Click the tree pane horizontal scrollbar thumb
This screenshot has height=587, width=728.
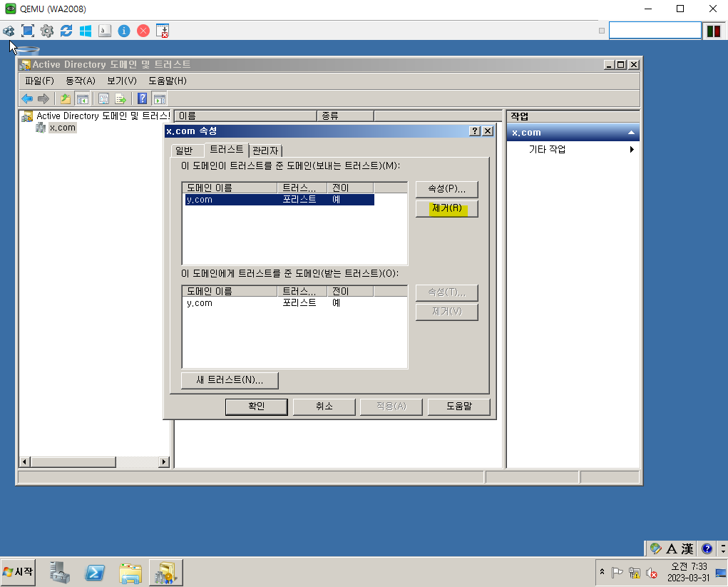point(73,462)
